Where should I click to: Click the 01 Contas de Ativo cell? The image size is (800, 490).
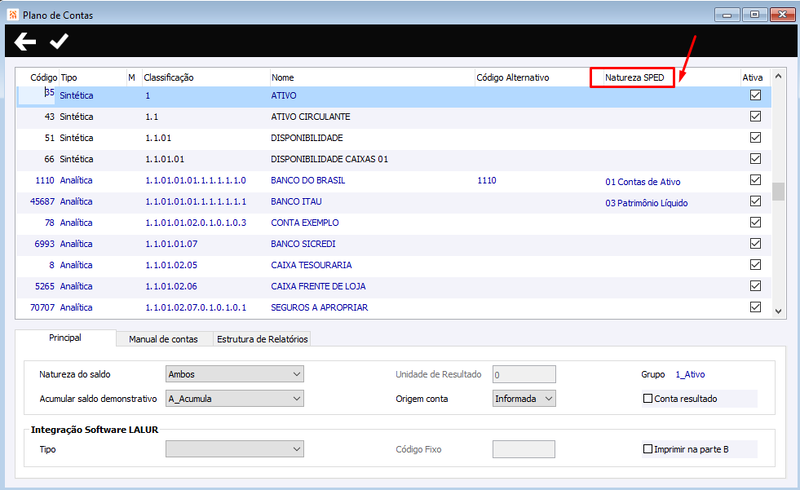(643, 182)
